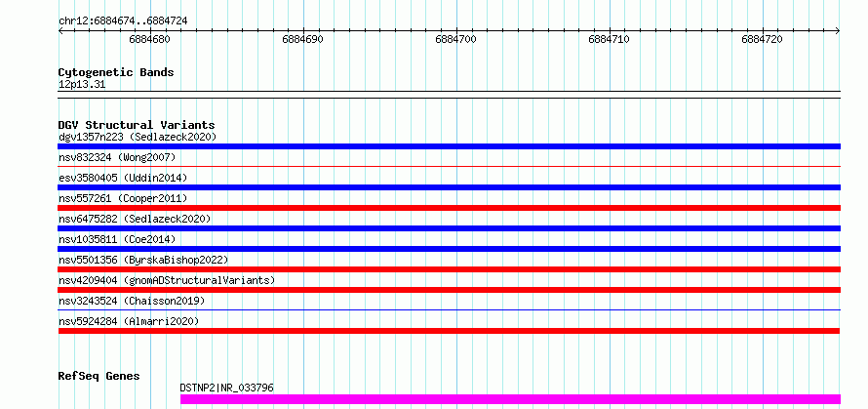Click the 12p13.31 cytogenetic band bar
868x409 pixels.
pos(449,95)
